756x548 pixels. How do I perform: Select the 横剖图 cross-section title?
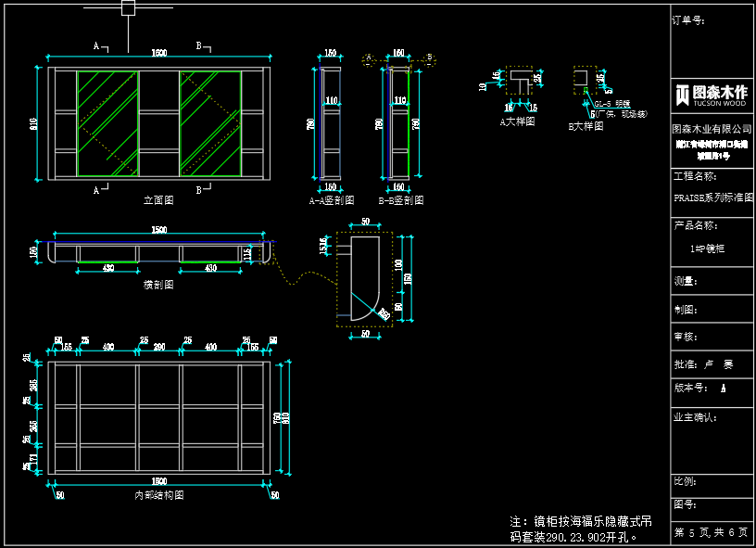(x=158, y=285)
